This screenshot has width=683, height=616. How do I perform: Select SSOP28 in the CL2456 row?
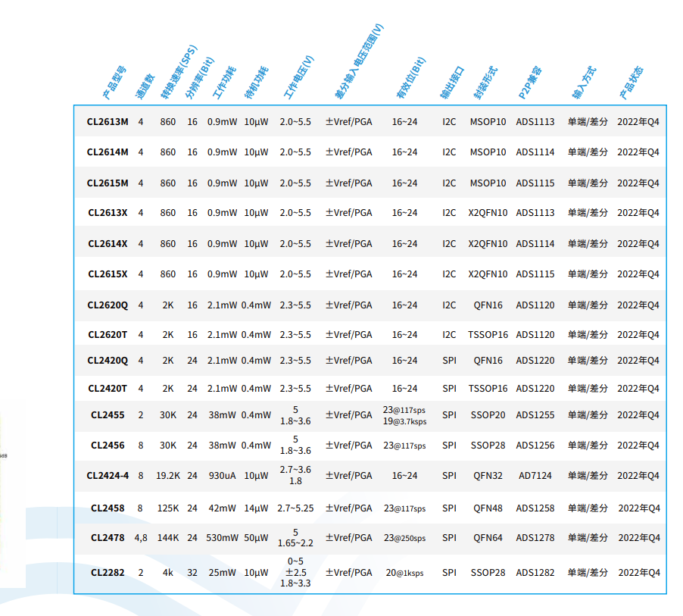pyautogui.click(x=488, y=446)
